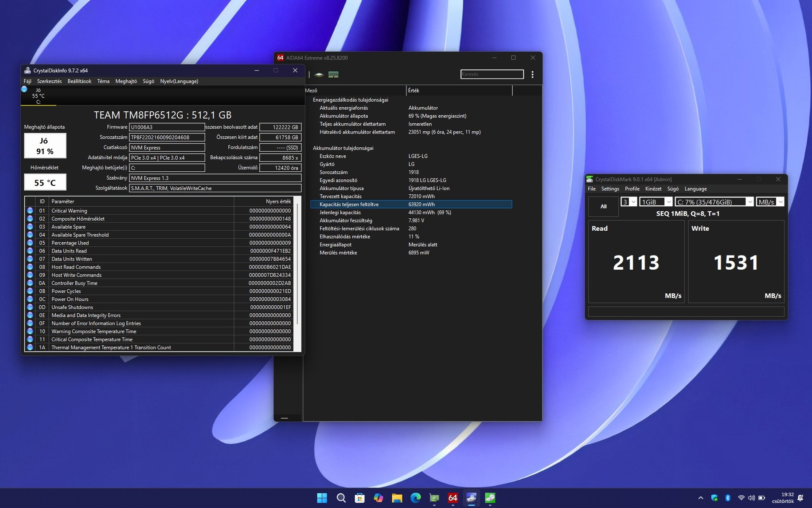Screen dimensions: 812x508
Task: Click the Bluetooth icon in system tray
Action: [727, 498]
